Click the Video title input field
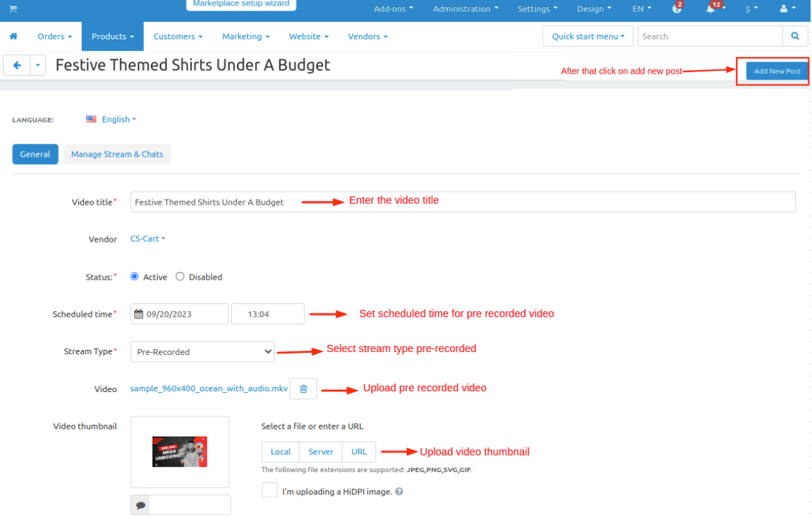Viewport: 812px width, 518px height. click(x=463, y=202)
